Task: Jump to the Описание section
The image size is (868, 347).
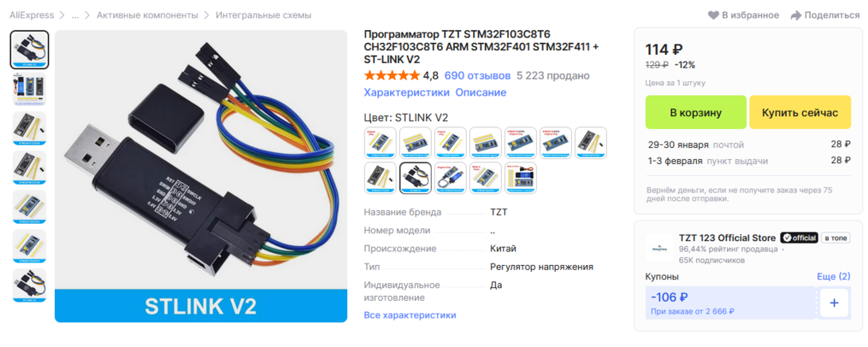Action: click(x=480, y=92)
